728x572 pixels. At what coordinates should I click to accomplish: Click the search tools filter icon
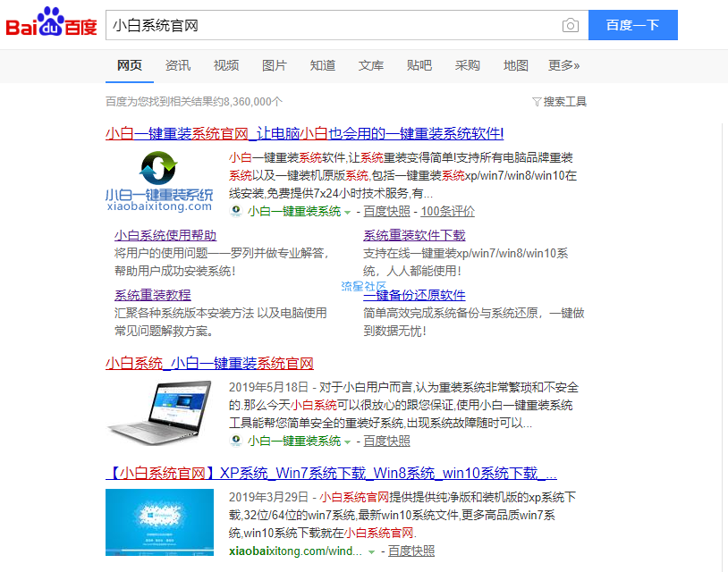pyautogui.click(x=537, y=102)
